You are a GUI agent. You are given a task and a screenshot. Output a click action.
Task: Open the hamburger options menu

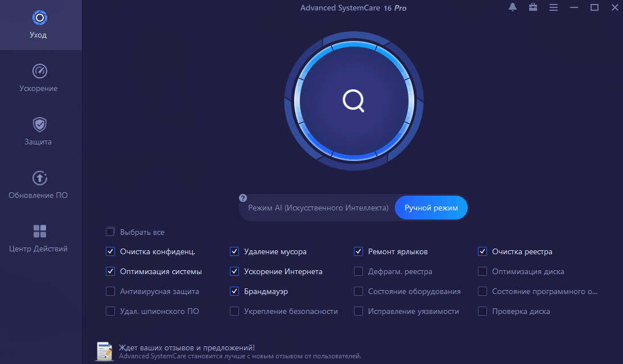[554, 7]
